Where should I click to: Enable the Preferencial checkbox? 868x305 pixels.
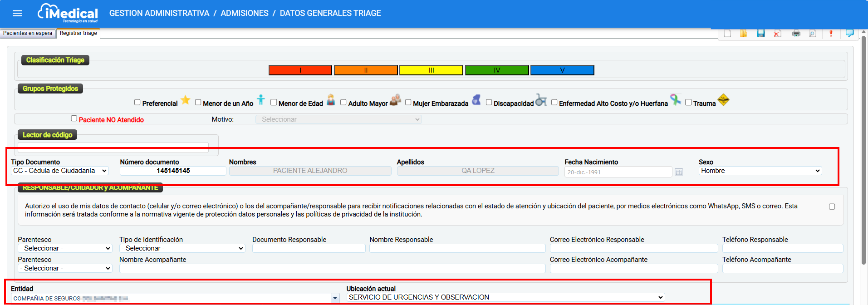pos(137,103)
